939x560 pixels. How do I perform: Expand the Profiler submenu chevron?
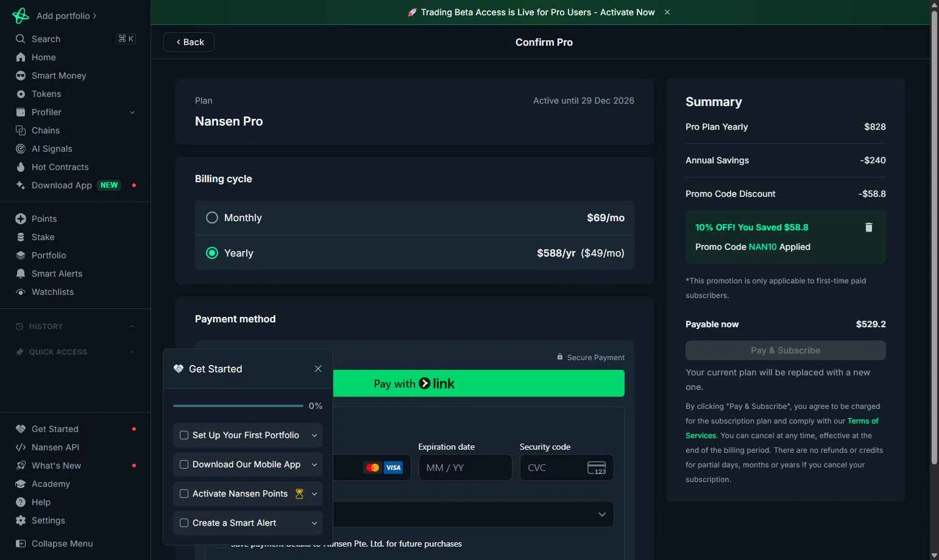tap(132, 112)
